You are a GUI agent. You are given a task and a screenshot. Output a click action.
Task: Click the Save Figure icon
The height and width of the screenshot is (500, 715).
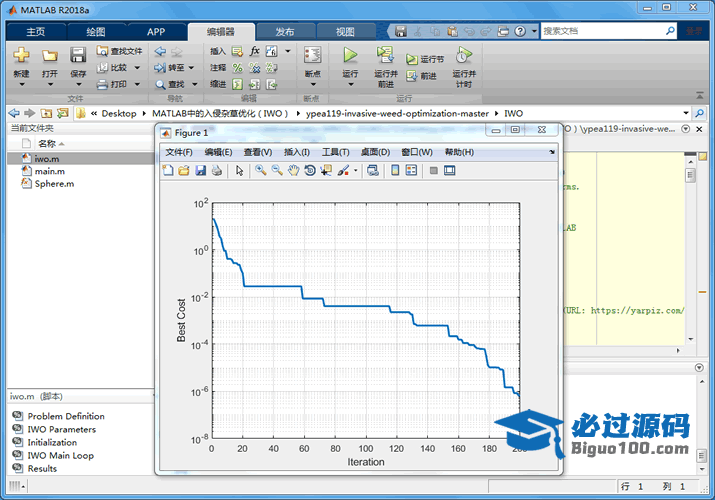(x=199, y=171)
